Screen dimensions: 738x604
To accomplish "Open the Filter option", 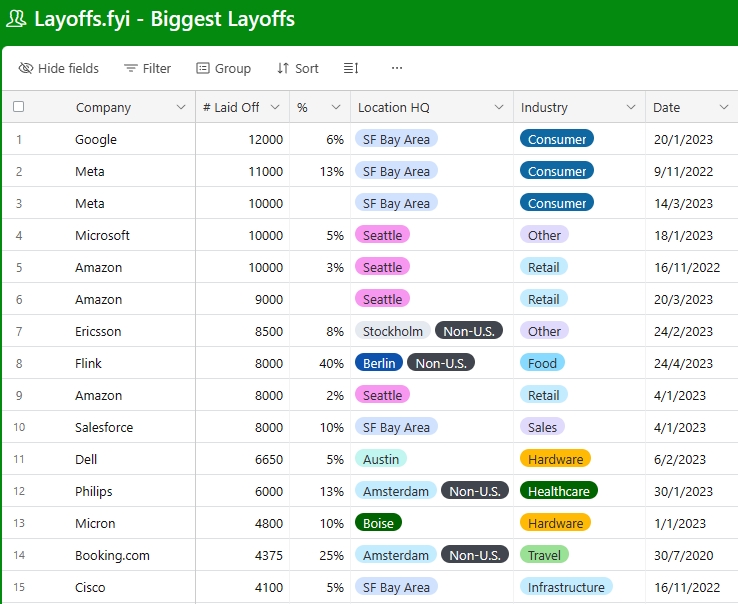I will (147, 68).
